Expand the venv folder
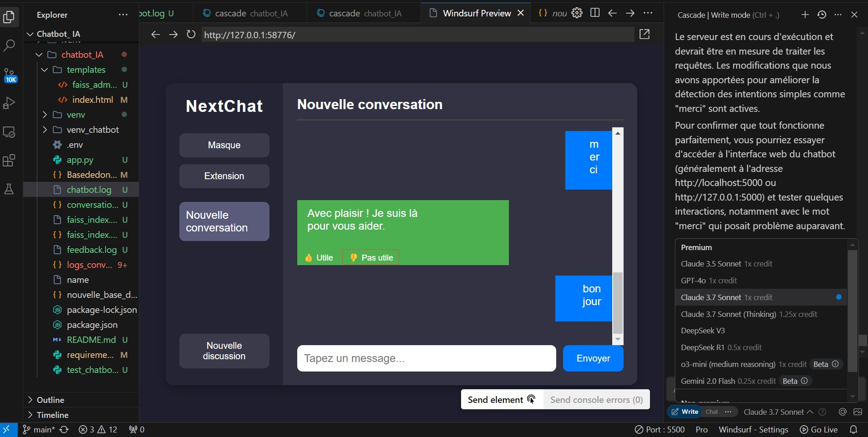Image resolution: width=868 pixels, height=437 pixels. pyautogui.click(x=45, y=115)
